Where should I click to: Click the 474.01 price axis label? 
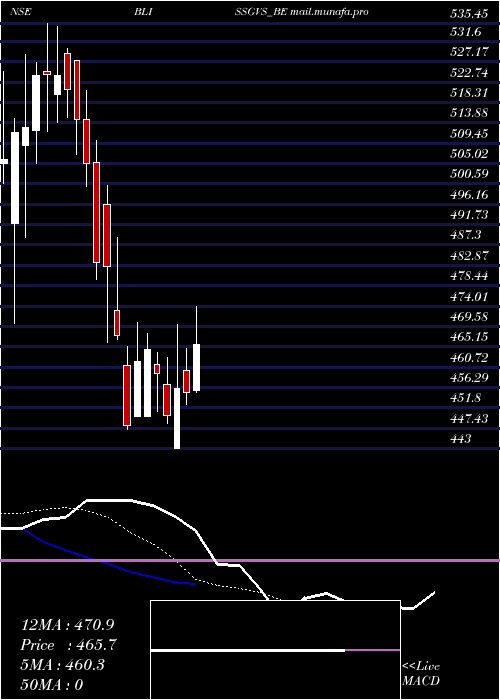point(469,296)
